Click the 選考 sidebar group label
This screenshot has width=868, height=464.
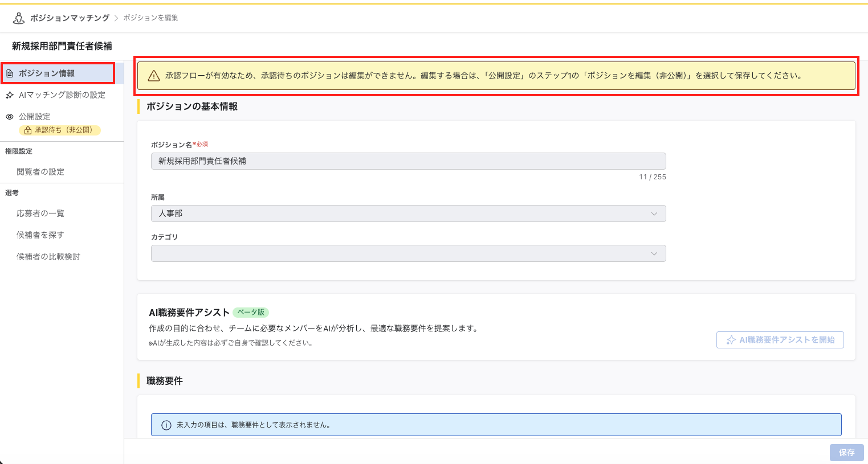[12, 193]
